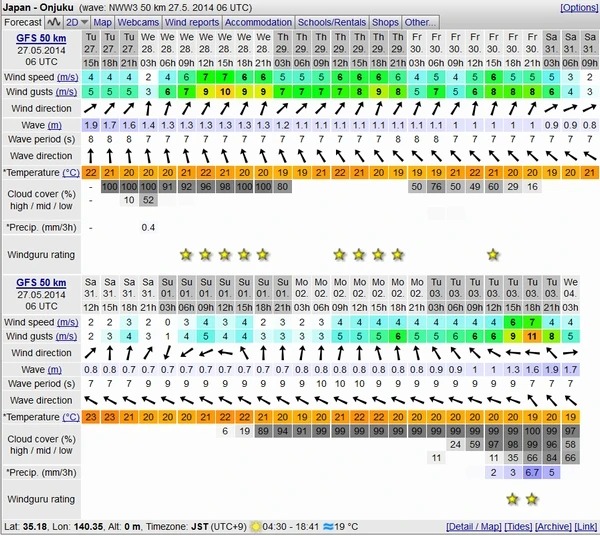Click the rating star under Th 29 21h
The image size is (600, 536).
coord(398,254)
